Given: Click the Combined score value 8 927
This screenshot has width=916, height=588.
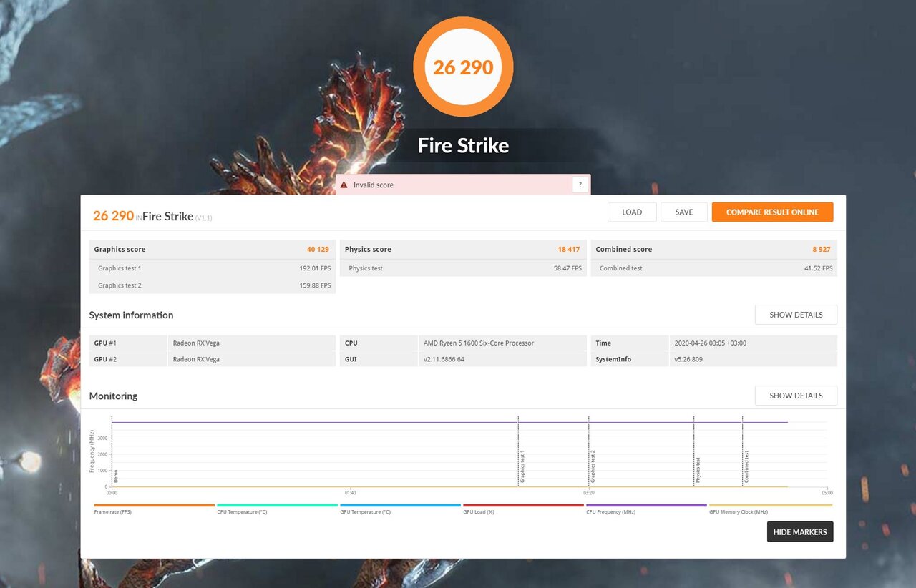Looking at the screenshot, I should 821,250.
